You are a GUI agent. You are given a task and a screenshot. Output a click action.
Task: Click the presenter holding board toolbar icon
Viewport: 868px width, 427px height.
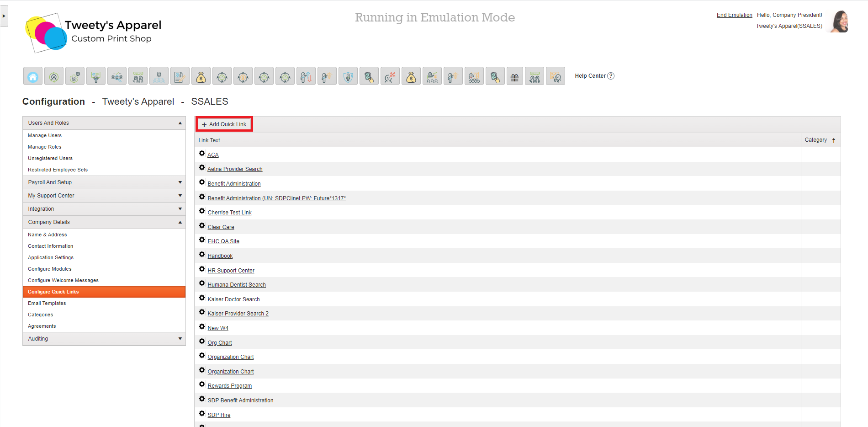pyautogui.click(x=96, y=76)
